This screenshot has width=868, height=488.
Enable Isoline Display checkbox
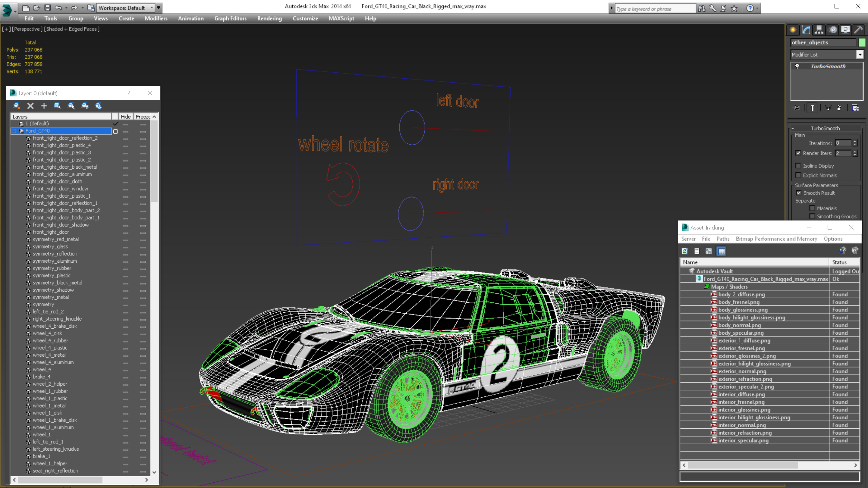798,166
